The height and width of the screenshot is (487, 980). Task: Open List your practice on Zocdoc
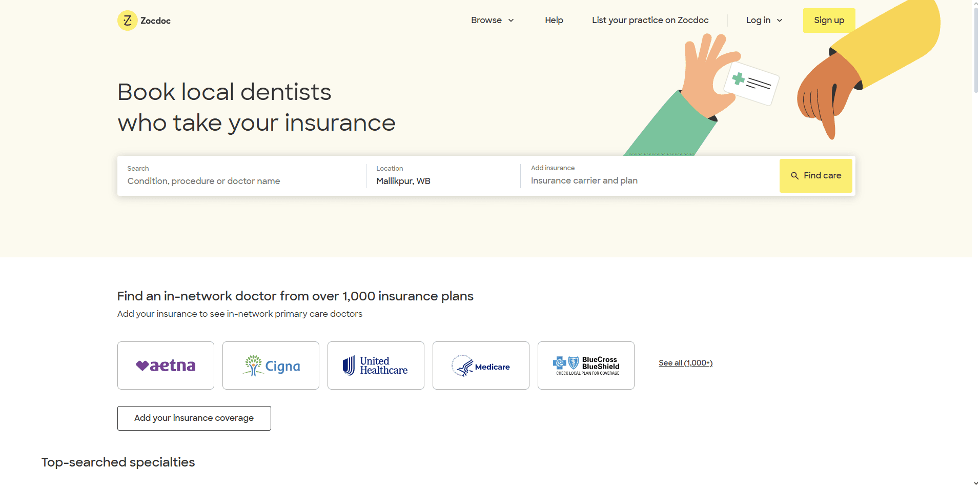650,21
